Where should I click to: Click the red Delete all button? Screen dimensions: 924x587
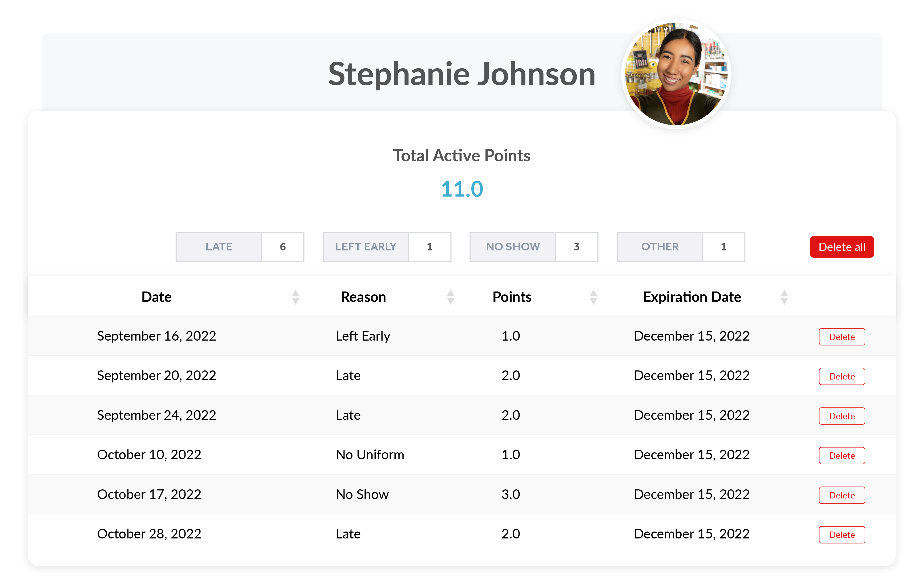(842, 247)
